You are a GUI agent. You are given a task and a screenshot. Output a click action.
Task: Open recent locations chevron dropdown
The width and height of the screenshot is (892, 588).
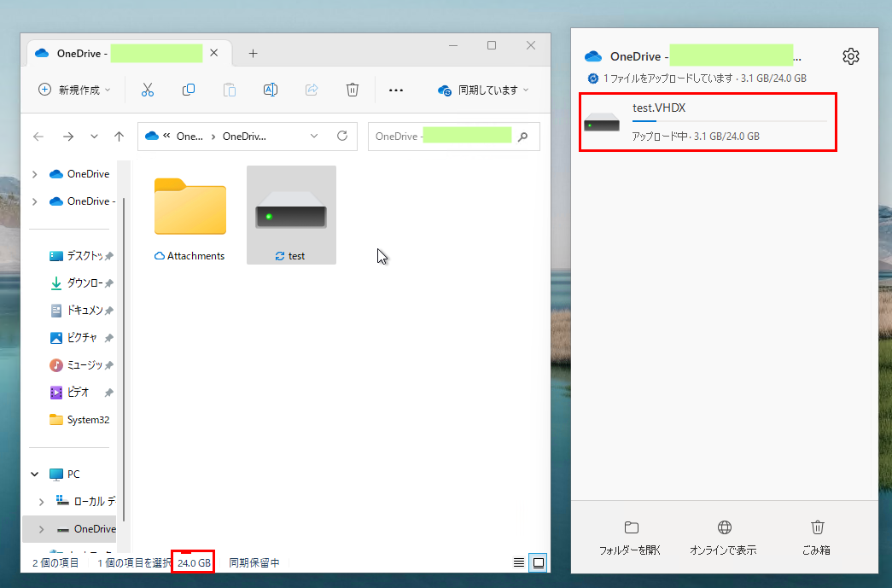pos(94,137)
